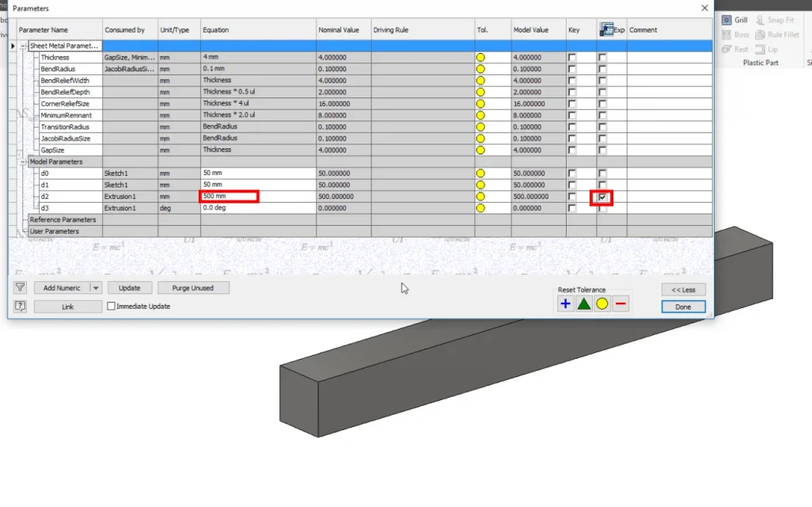Reset tolerance with the red minus icon
812x507 pixels.
pyautogui.click(x=620, y=303)
